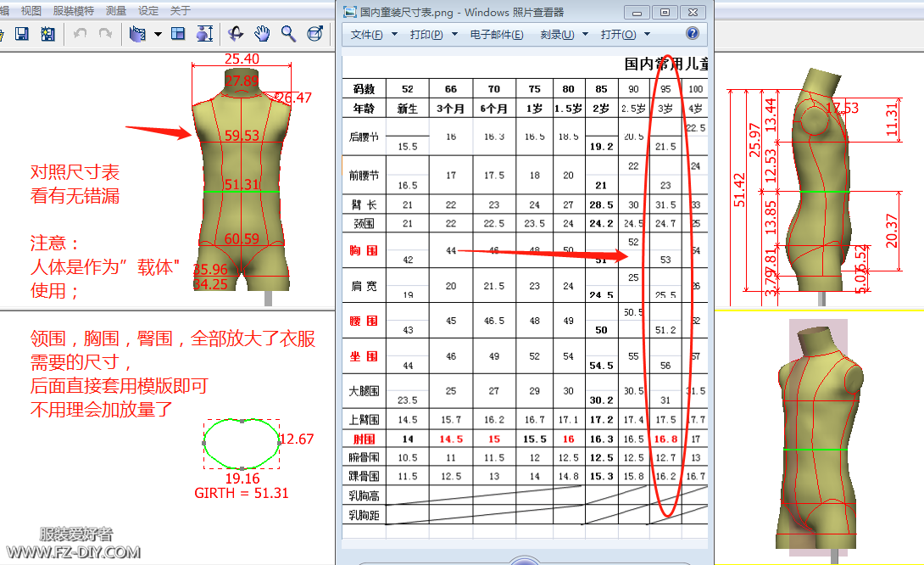Image resolution: width=924 pixels, height=565 pixels.
Task: Click the Photo Viewer title bar picture icon
Action: (350, 12)
